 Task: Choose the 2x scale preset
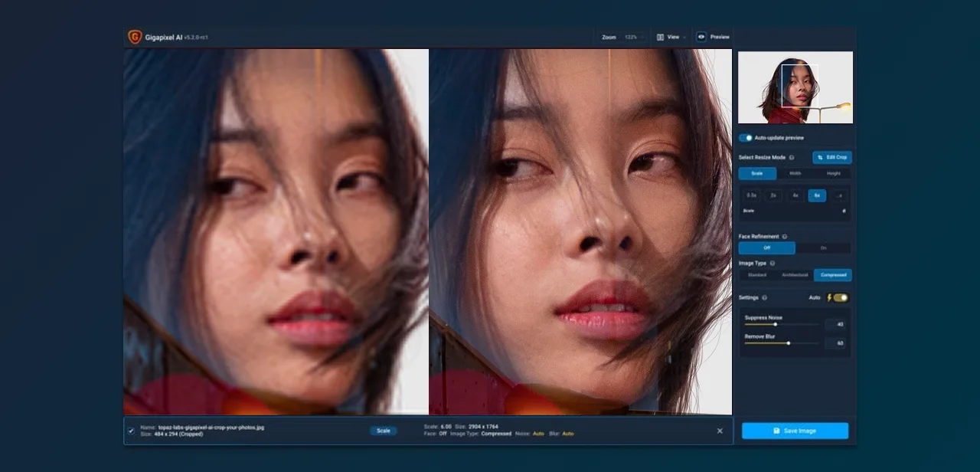773,195
